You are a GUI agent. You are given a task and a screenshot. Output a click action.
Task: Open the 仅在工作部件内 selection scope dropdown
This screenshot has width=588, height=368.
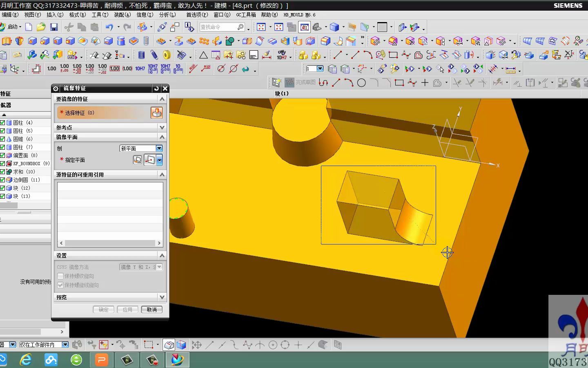tap(65, 345)
